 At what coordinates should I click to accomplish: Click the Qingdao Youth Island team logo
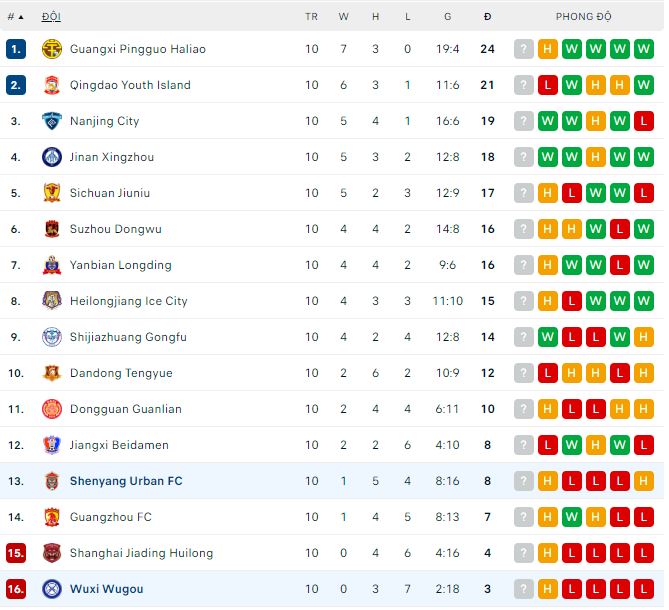point(52,85)
